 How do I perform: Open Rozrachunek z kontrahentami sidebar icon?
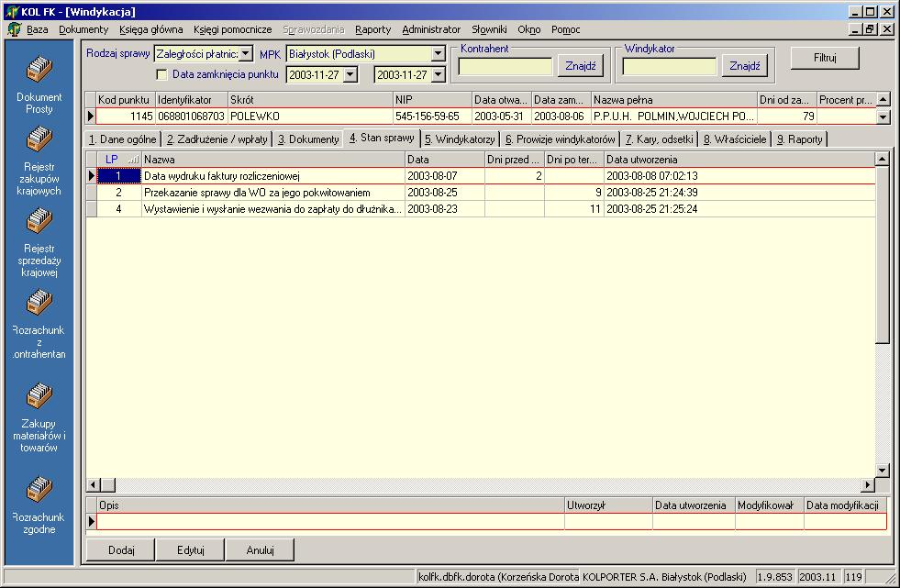tap(39, 303)
